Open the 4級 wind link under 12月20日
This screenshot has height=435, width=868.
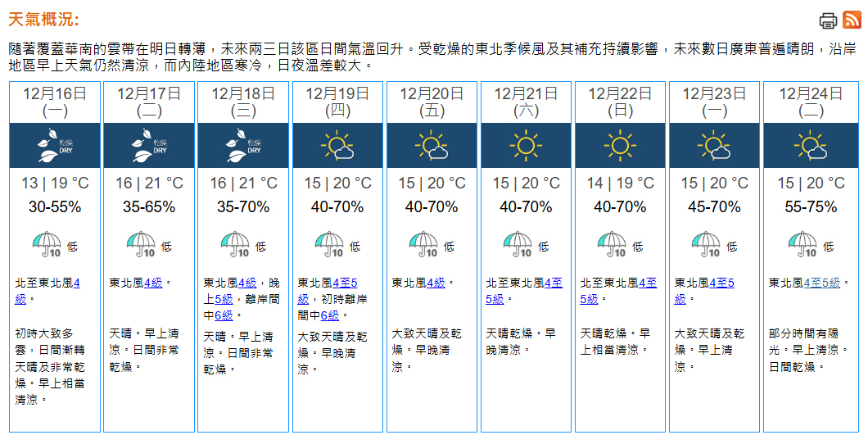pos(436,283)
